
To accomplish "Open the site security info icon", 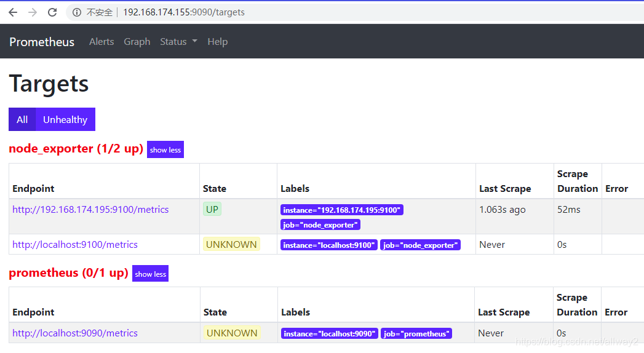I will (x=77, y=12).
